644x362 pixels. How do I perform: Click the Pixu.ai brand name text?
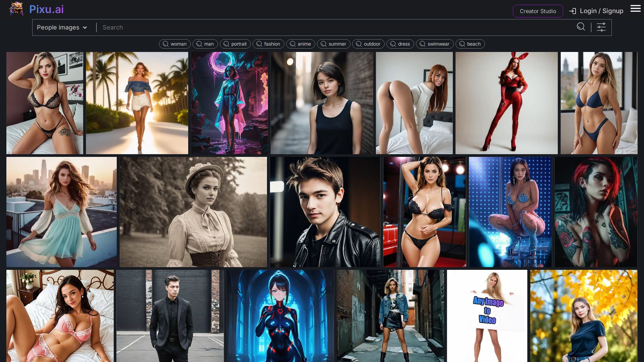coord(46,9)
